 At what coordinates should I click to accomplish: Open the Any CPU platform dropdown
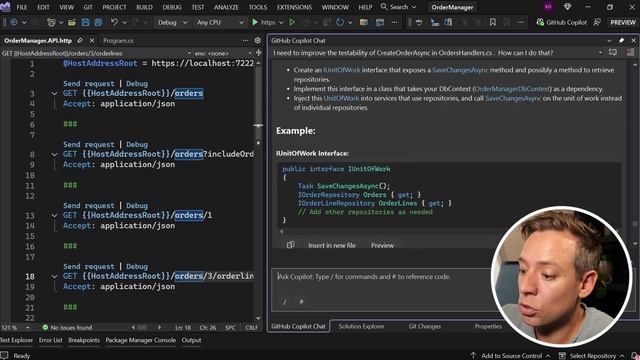click(x=220, y=22)
